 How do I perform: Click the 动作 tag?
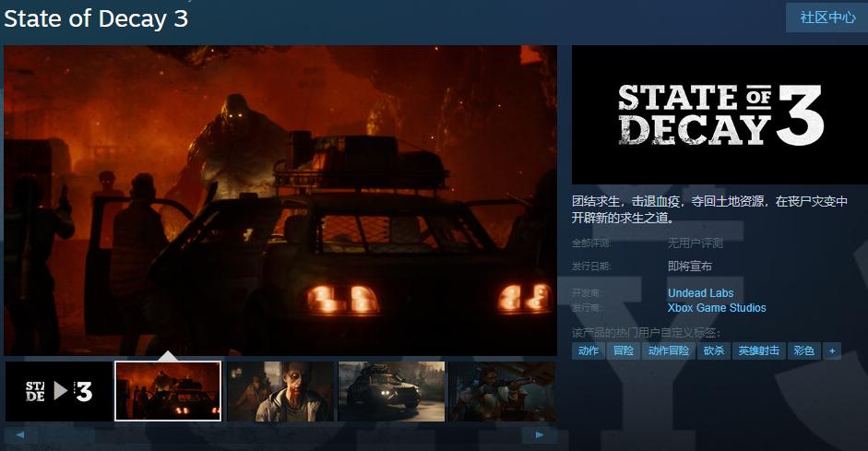point(589,350)
